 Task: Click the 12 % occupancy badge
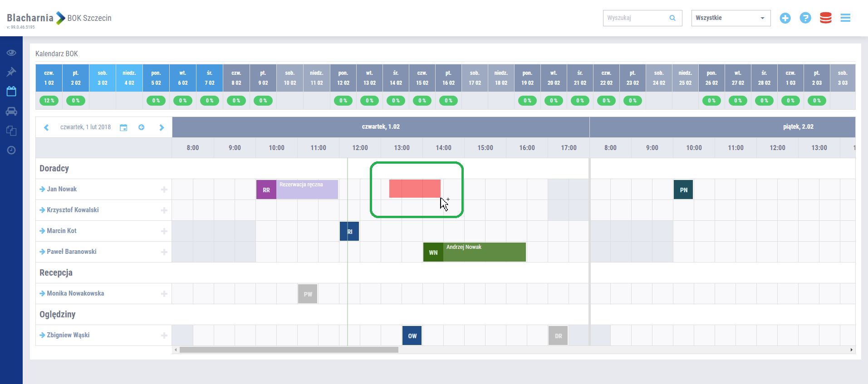(49, 101)
